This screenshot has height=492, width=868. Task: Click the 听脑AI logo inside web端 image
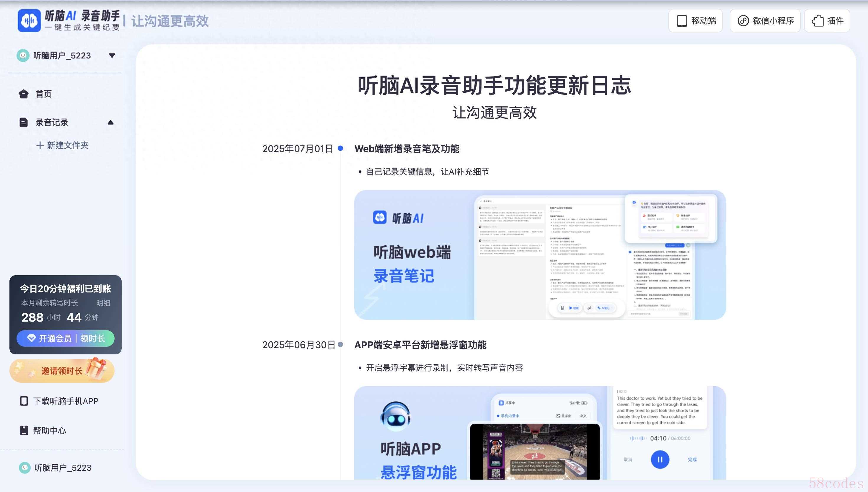(x=398, y=218)
